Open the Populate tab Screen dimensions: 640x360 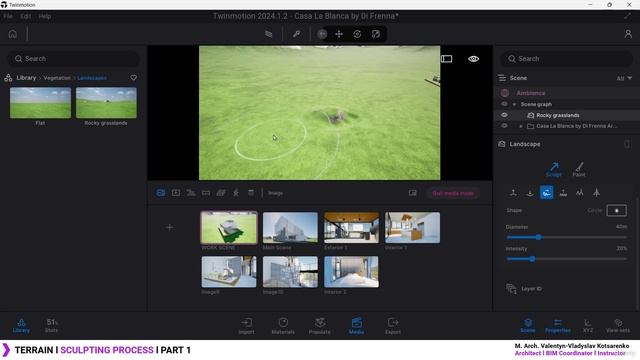coord(320,326)
